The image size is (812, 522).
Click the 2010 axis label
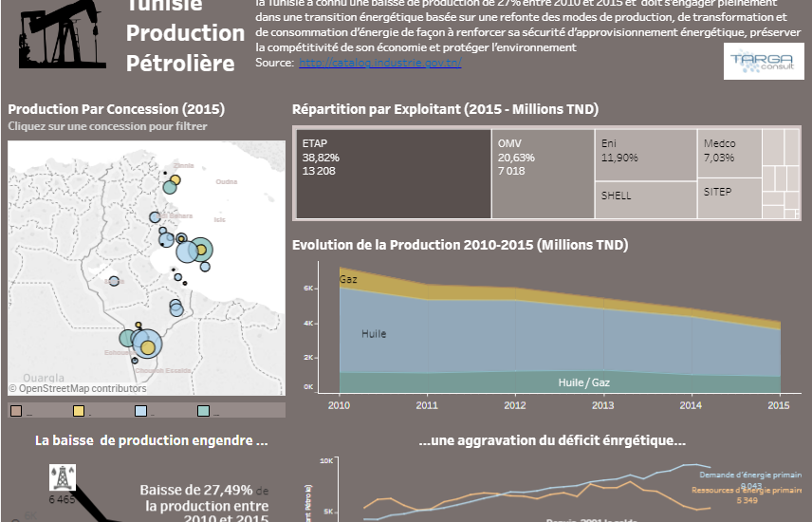pyautogui.click(x=339, y=405)
